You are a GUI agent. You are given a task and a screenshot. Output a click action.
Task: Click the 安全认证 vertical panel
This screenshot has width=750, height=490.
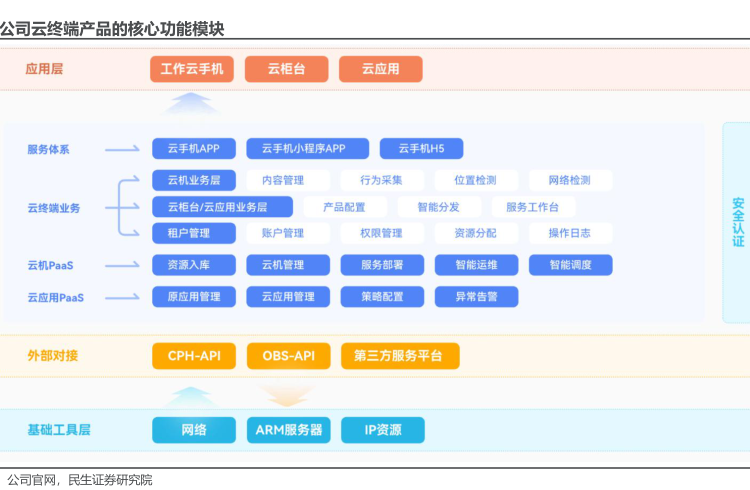pos(737,223)
